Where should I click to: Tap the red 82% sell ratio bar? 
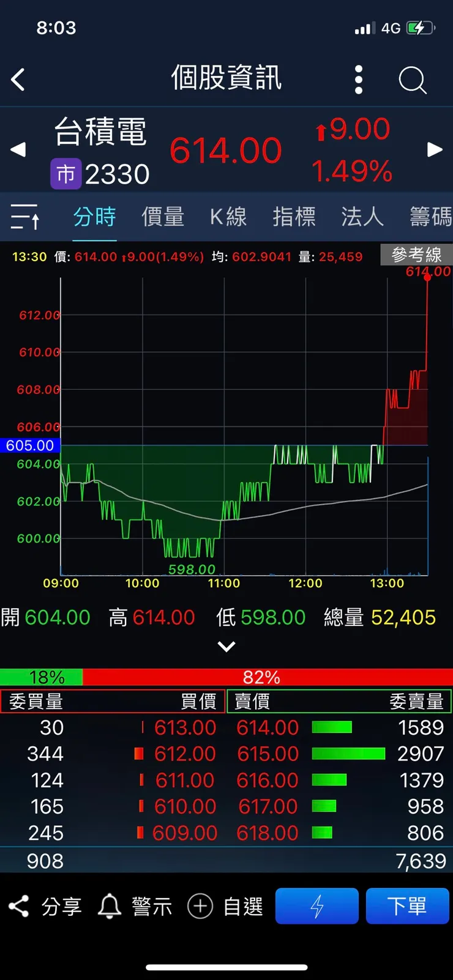(268, 677)
